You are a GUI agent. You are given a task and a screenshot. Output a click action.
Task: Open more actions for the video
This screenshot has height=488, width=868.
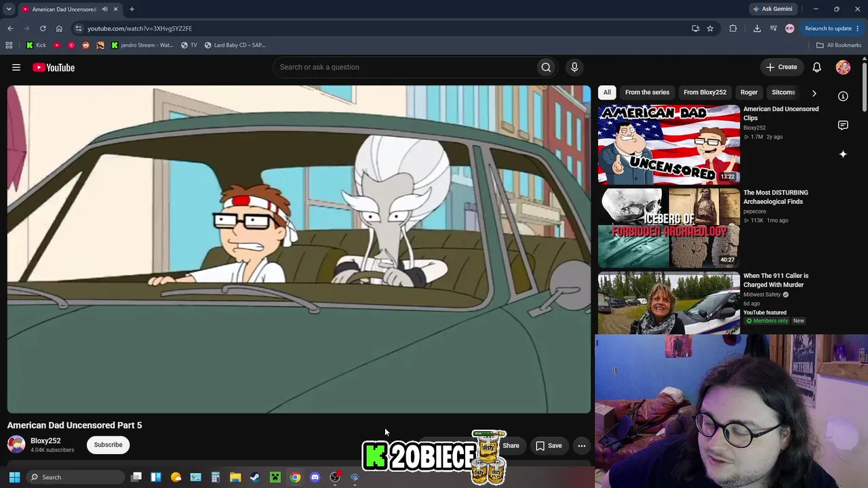coord(582,446)
